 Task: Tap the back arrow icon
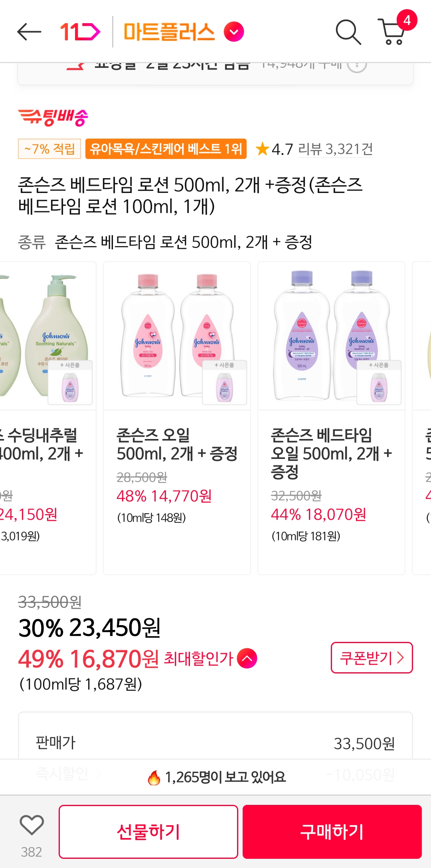coord(29,32)
